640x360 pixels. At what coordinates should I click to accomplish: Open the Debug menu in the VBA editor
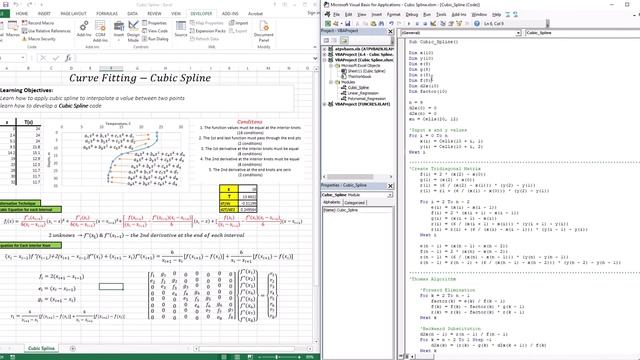pyautogui.click(x=411, y=14)
